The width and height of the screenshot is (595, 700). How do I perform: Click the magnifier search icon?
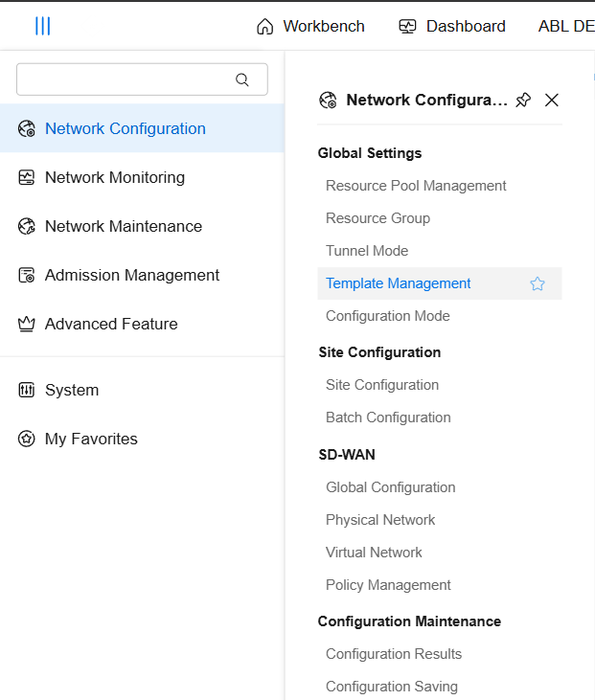242,79
